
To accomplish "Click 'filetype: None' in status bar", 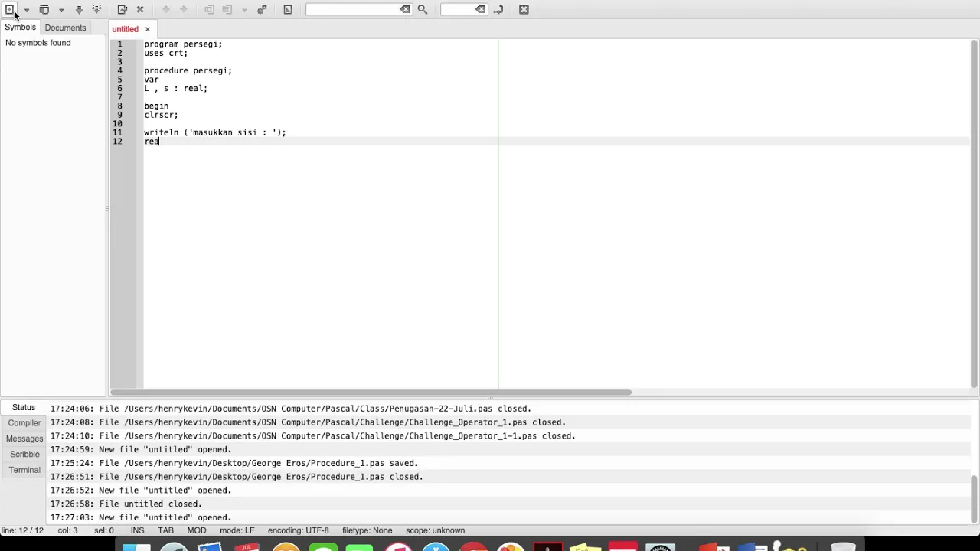I will (x=367, y=530).
